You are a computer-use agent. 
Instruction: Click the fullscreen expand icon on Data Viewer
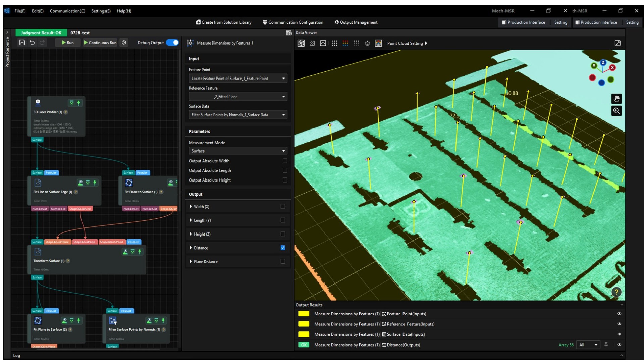pos(618,43)
